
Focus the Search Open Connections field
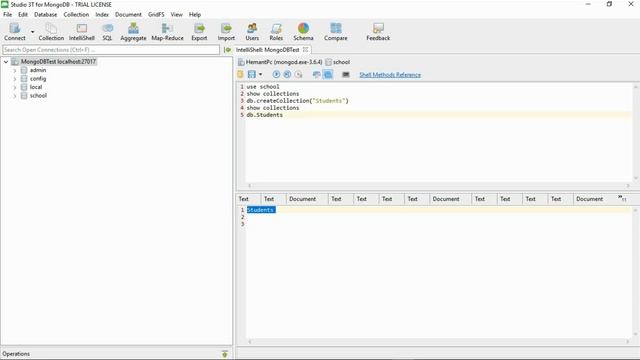tap(111, 50)
